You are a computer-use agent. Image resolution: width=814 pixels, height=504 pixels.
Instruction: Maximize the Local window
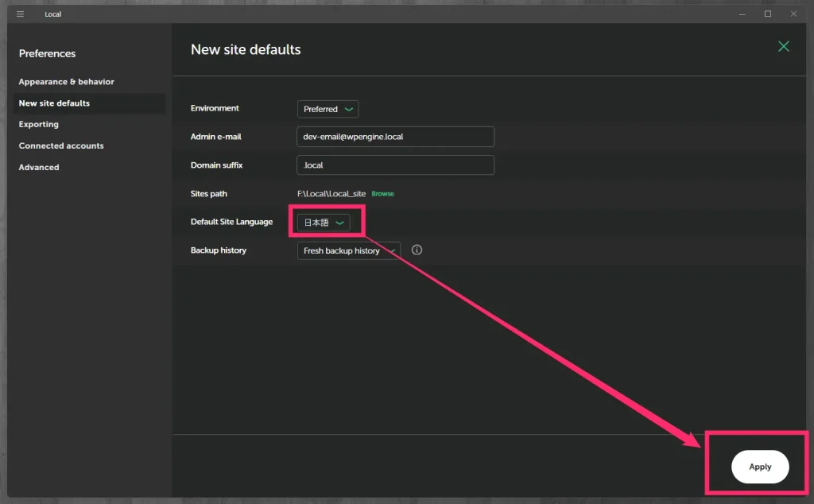(767, 14)
